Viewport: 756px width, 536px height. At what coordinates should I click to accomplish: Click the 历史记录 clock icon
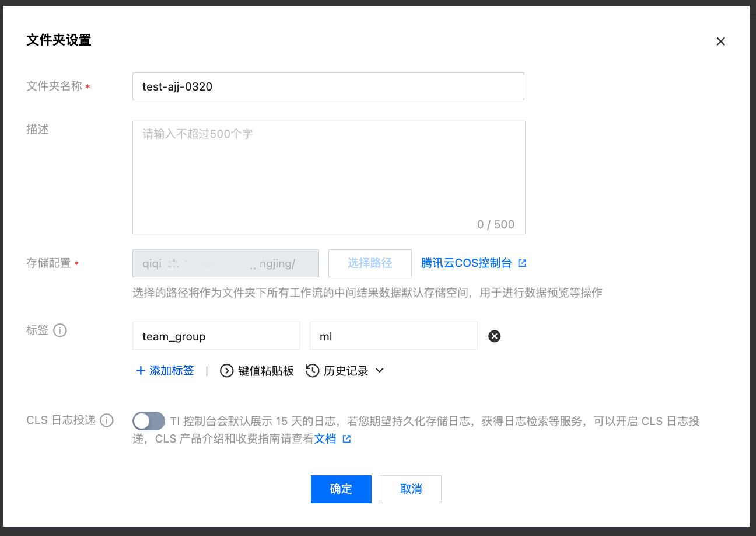(x=313, y=371)
